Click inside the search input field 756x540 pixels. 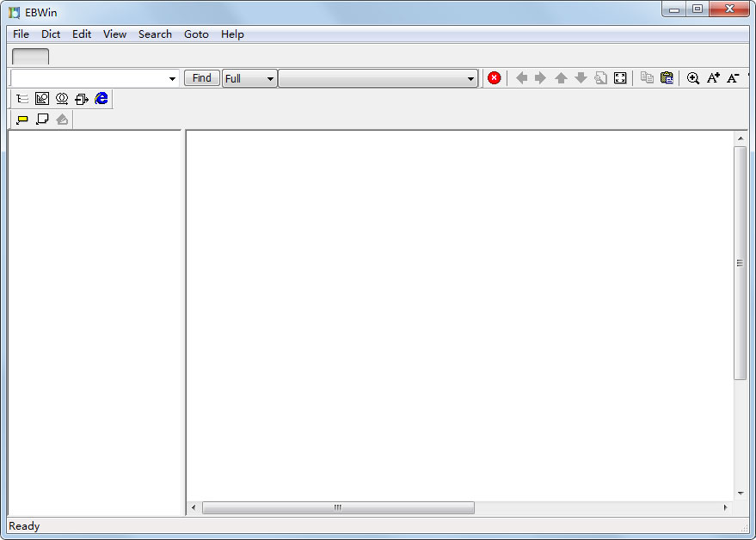point(86,77)
